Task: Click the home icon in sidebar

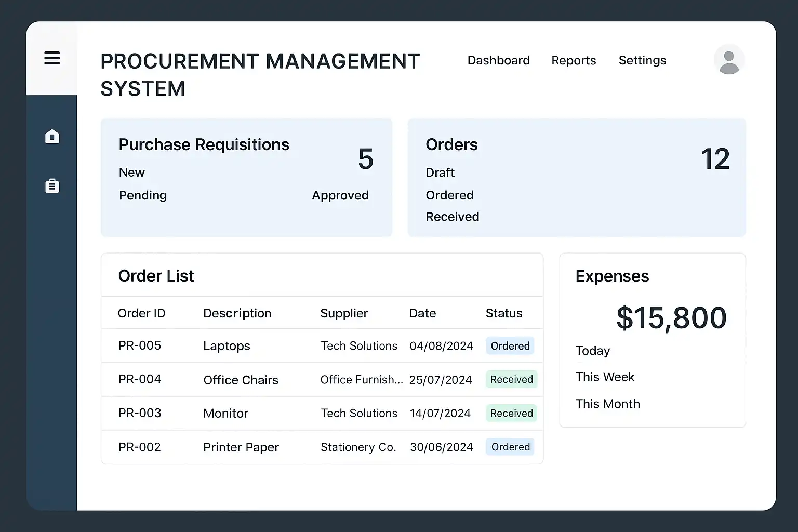Action: coord(52,137)
